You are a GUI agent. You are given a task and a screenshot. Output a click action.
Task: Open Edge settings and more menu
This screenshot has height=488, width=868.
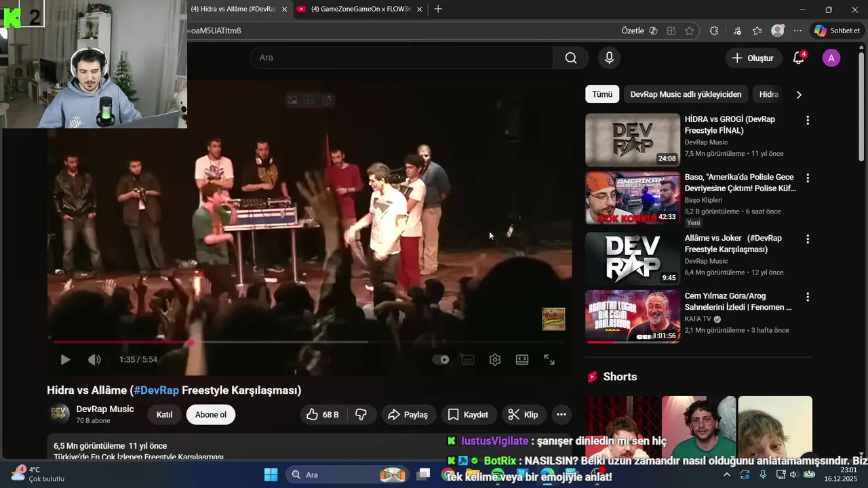(797, 30)
